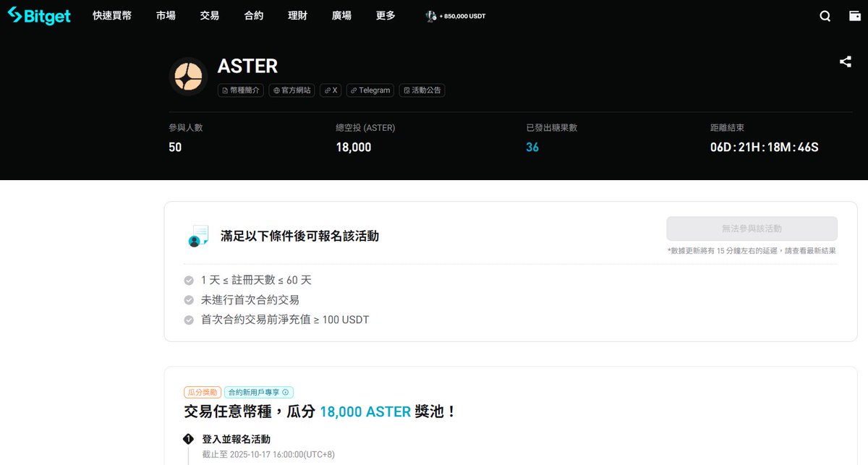Click the 瓜分獎勵 tag
The width and height of the screenshot is (868, 465).
[x=202, y=392]
